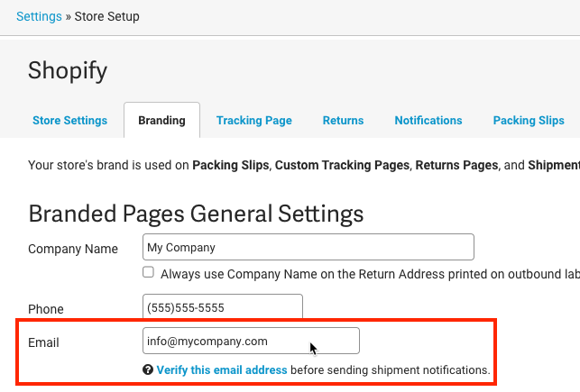580x392 pixels.
Task: Click the Shopify store heading
Action: point(68,70)
